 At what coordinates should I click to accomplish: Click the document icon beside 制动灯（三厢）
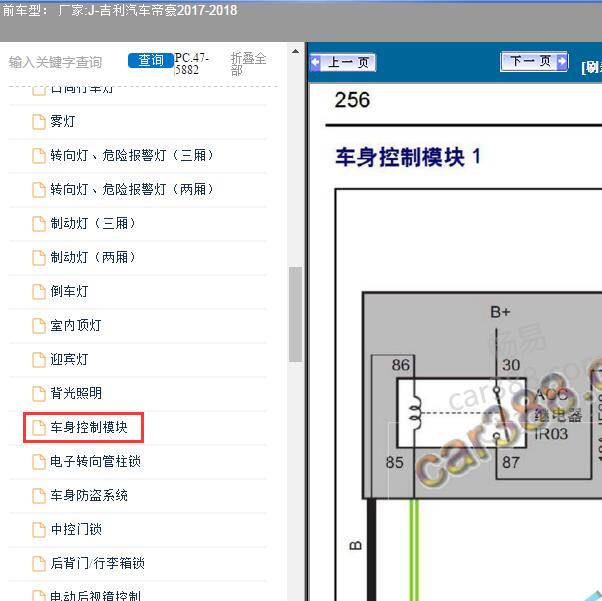(x=39, y=224)
